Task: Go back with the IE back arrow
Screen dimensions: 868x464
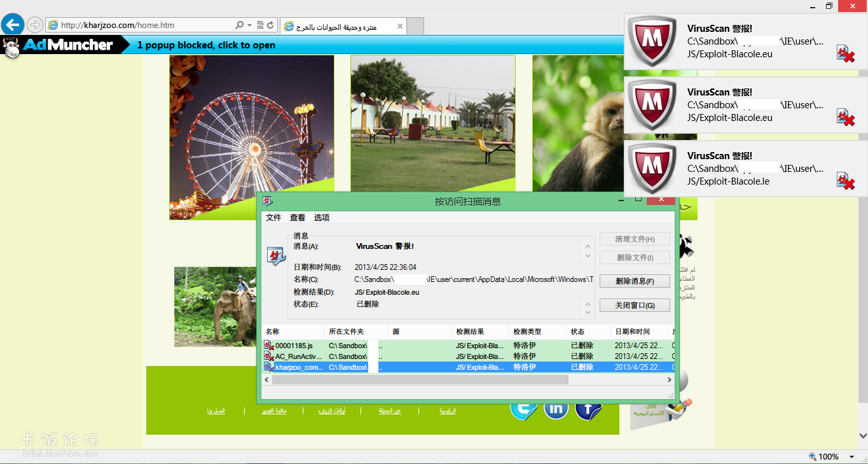Action: coord(13,25)
